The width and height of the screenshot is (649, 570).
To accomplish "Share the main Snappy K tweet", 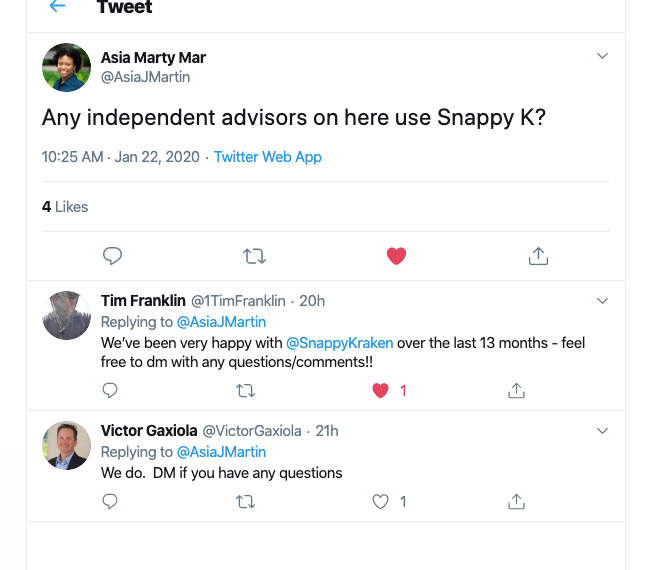I will click(538, 256).
